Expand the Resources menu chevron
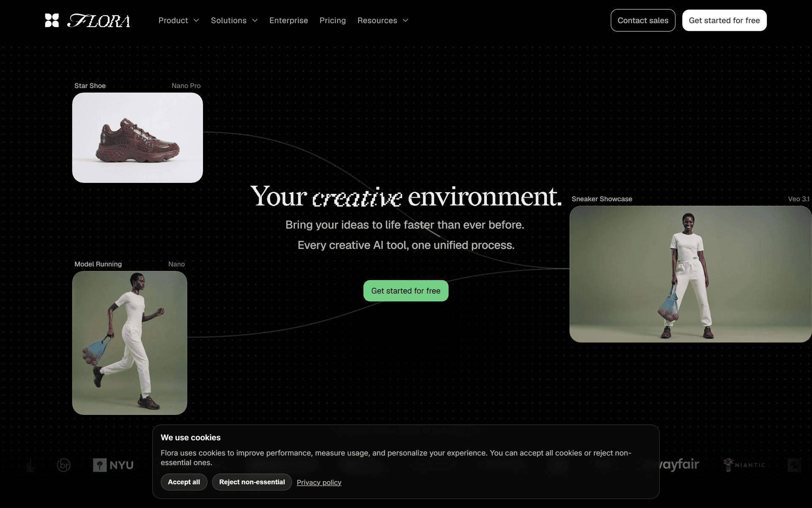The width and height of the screenshot is (812, 508). coord(406,20)
